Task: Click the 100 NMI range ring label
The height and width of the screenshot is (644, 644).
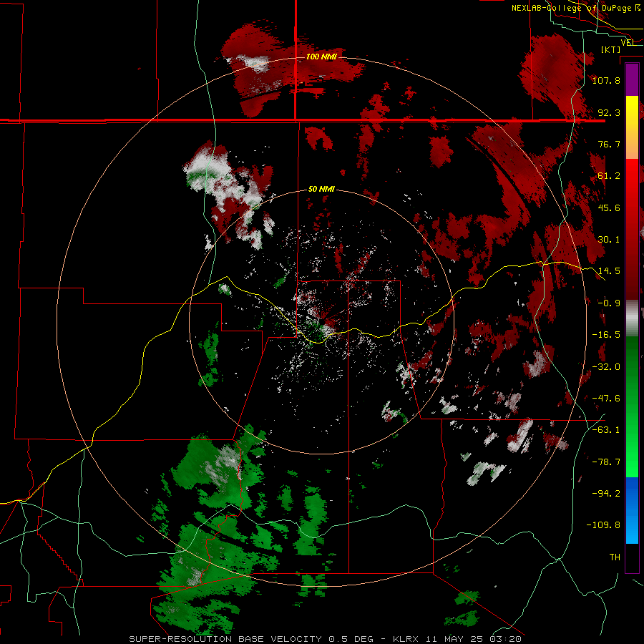Action: coord(321,57)
